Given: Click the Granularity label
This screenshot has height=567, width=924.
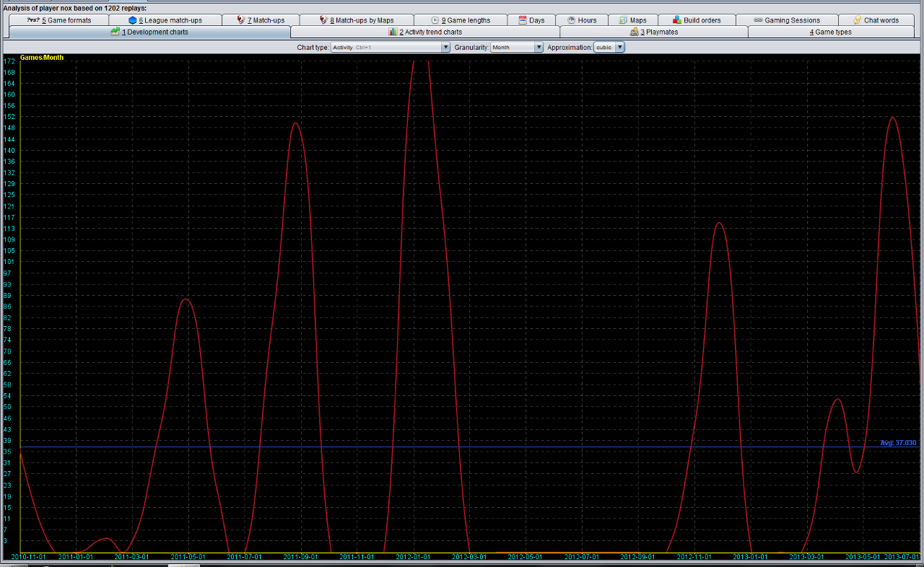Looking at the screenshot, I should tap(472, 47).
